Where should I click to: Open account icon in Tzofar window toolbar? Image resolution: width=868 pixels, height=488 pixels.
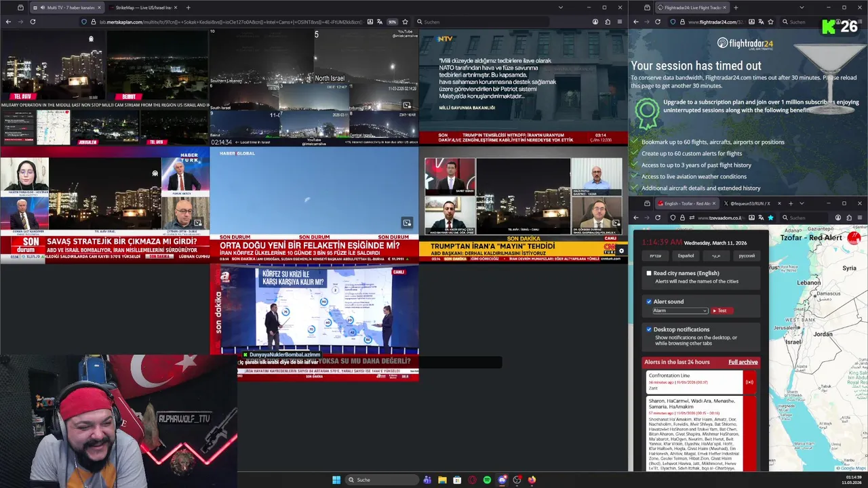click(837, 218)
